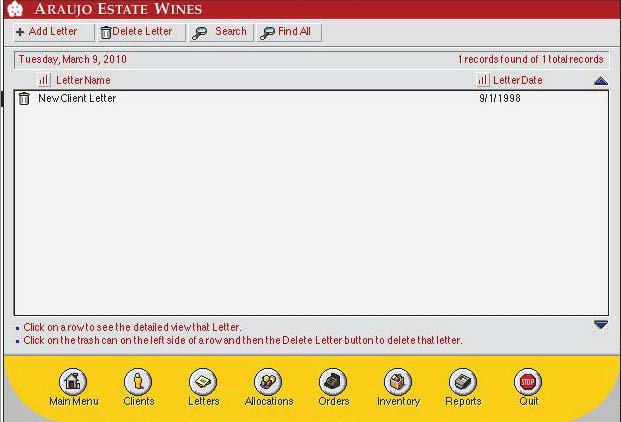
Task: Select trash can on NewClient Letter row
Action: (24, 98)
